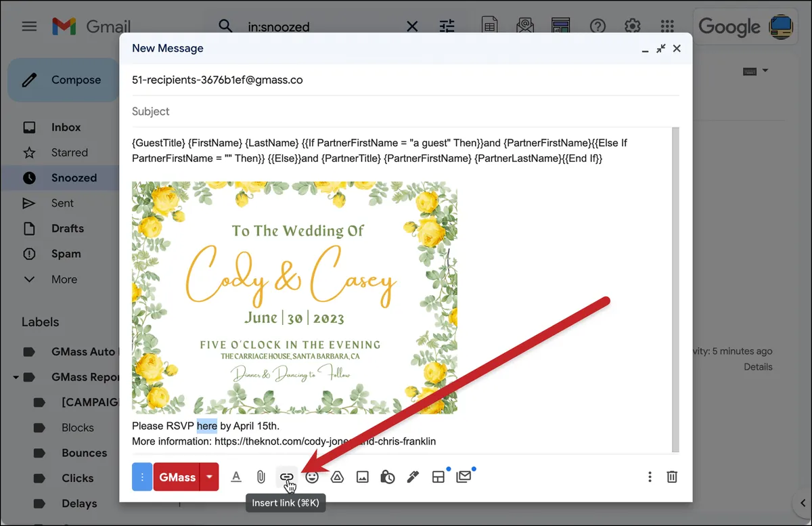Toggle confidential mode lock-clock icon

coord(388,477)
